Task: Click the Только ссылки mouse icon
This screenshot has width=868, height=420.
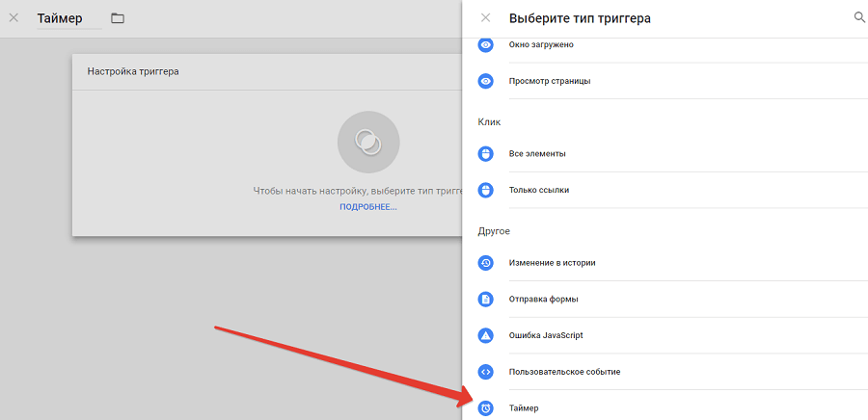Action: [486, 190]
